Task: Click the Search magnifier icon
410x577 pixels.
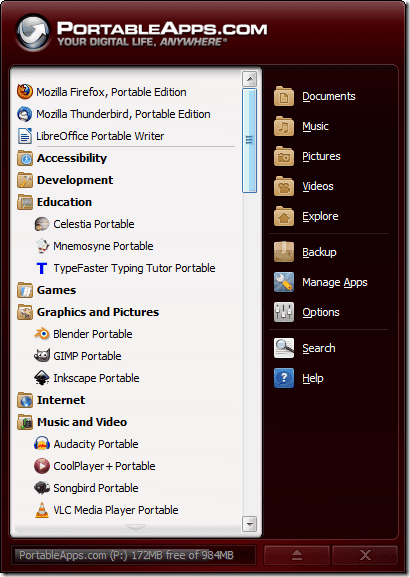Action: click(284, 348)
